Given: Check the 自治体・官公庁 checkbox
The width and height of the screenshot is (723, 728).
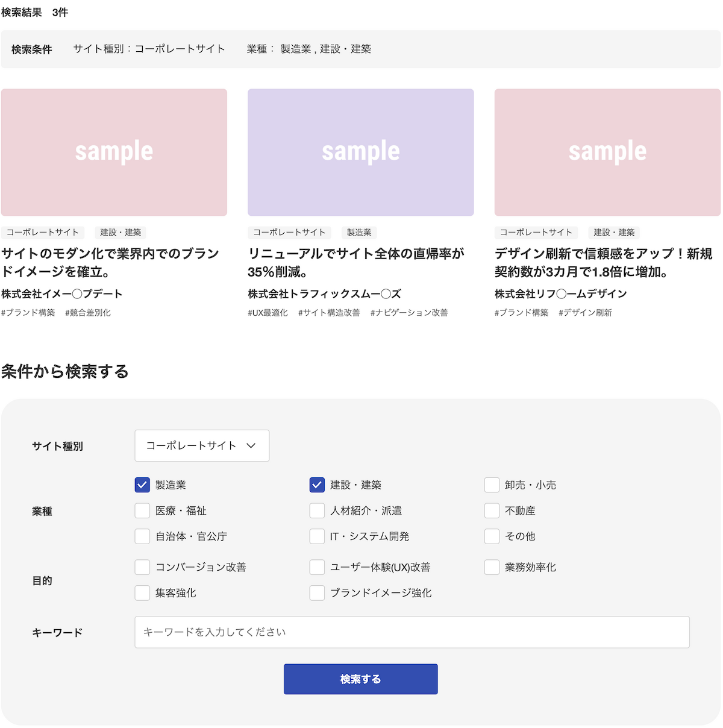Looking at the screenshot, I should coord(142,536).
